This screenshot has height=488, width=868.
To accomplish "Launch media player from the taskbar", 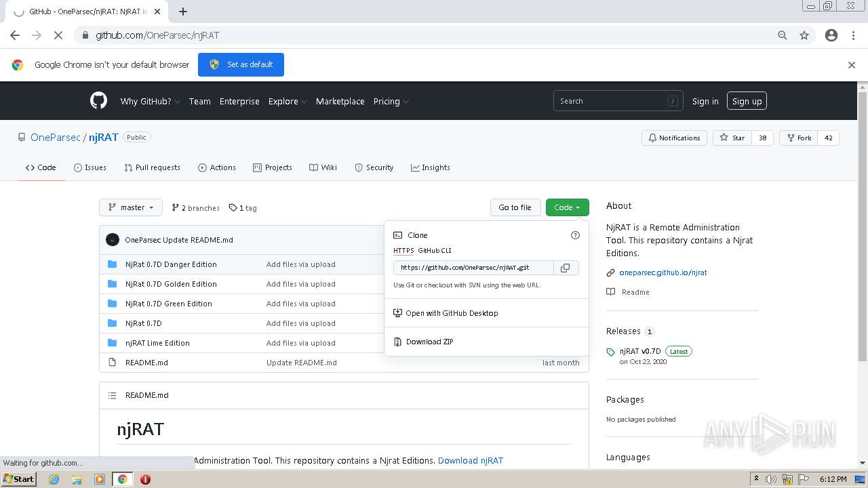I will [x=100, y=479].
